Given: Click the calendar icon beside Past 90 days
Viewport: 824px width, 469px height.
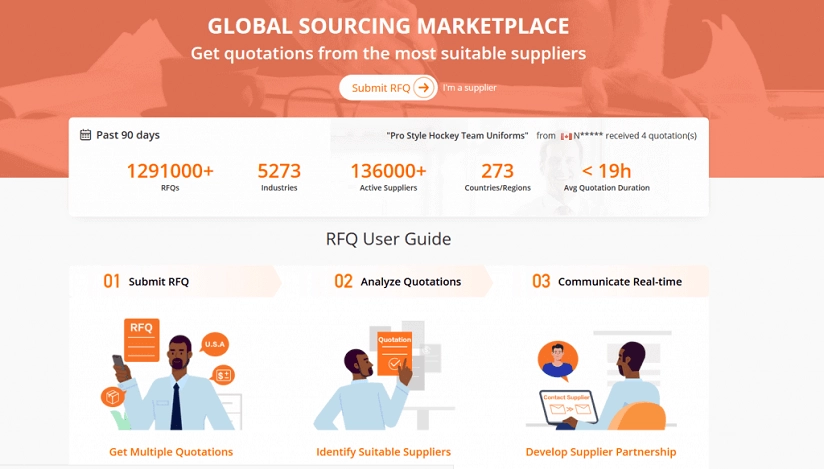Looking at the screenshot, I should click(x=85, y=135).
